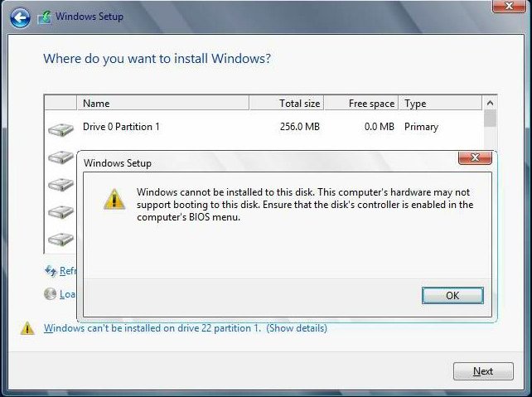This screenshot has height=397, width=532.
Task: Sort by the Type column header
Action: click(440, 103)
